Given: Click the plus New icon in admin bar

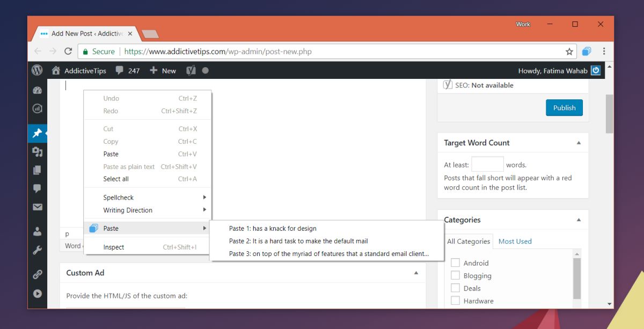Looking at the screenshot, I should (x=153, y=70).
